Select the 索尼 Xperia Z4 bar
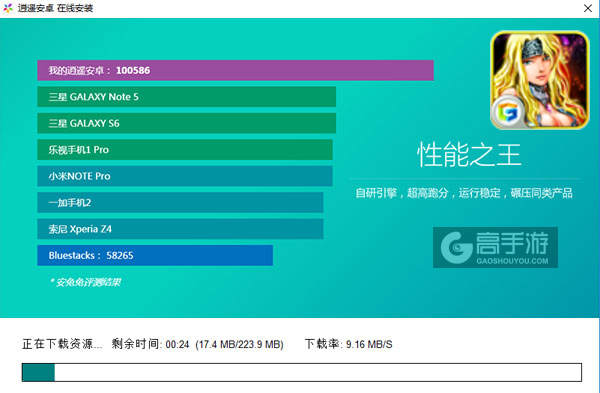 tap(180, 229)
